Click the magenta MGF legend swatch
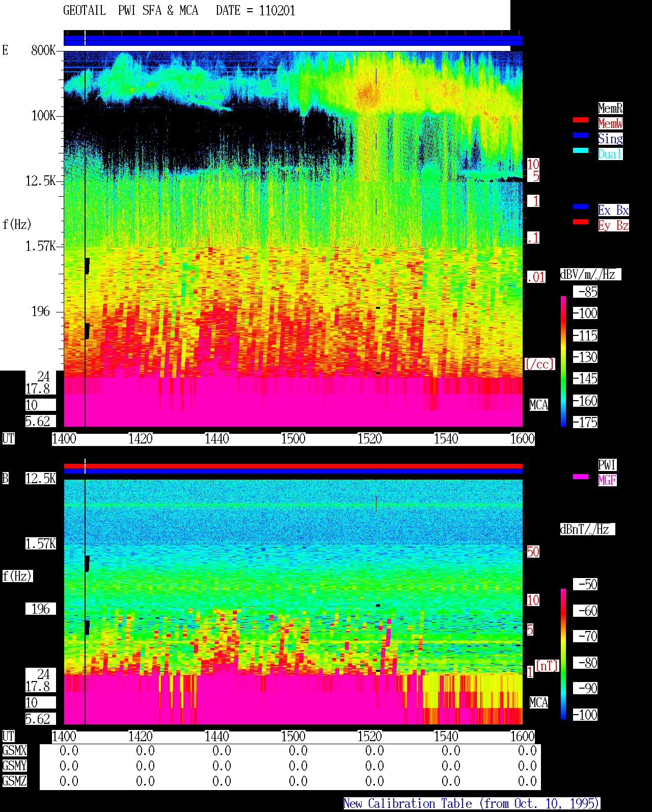The height and width of the screenshot is (812, 652). [x=581, y=477]
